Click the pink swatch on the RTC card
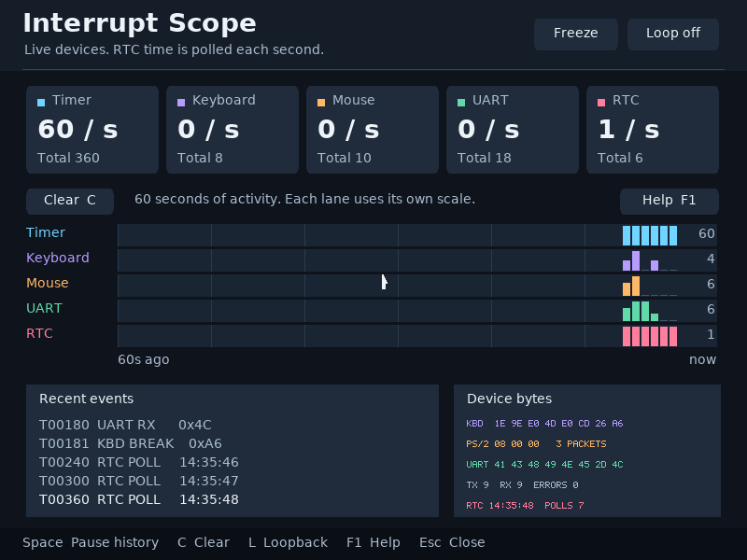This screenshot has width=747, height=560. [601, 103]
